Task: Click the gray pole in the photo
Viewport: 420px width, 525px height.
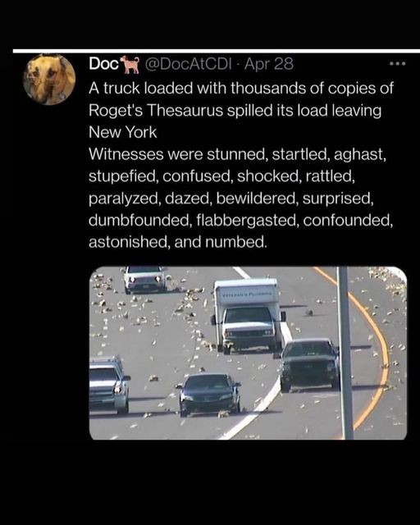Action: pos(345,353)
